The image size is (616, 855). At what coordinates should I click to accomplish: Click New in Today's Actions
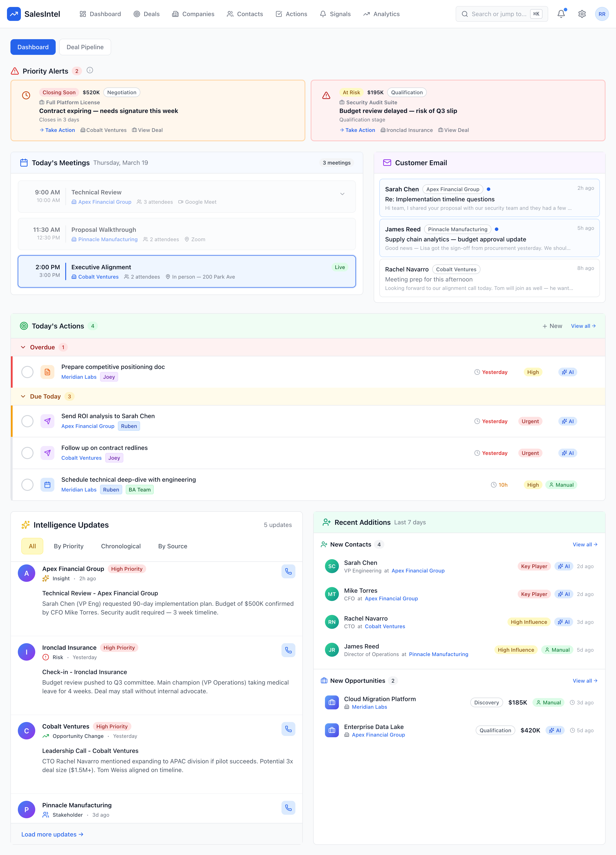pyautogui.click(x=552, y=326)
